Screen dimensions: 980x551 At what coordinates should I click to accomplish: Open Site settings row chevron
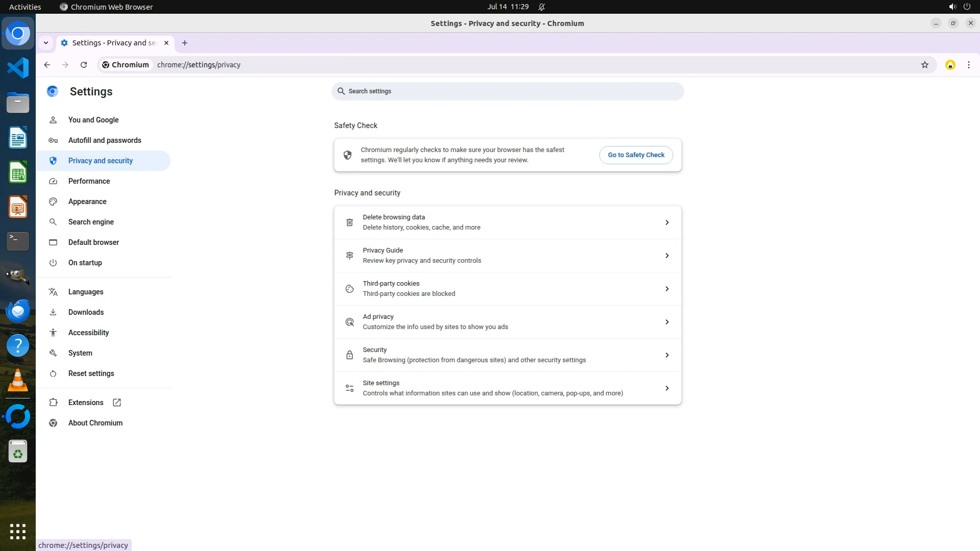pos(667,388)
